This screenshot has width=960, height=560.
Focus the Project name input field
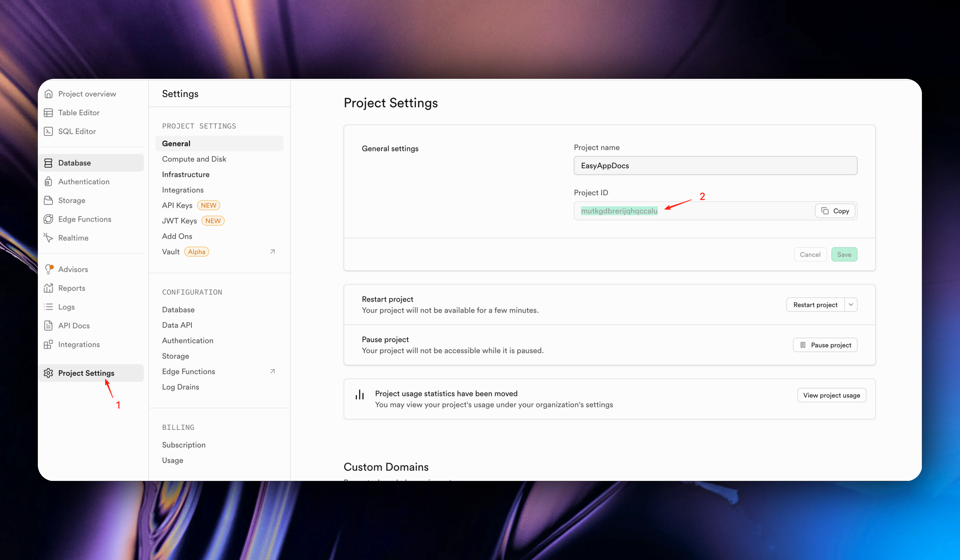(715, 166)
